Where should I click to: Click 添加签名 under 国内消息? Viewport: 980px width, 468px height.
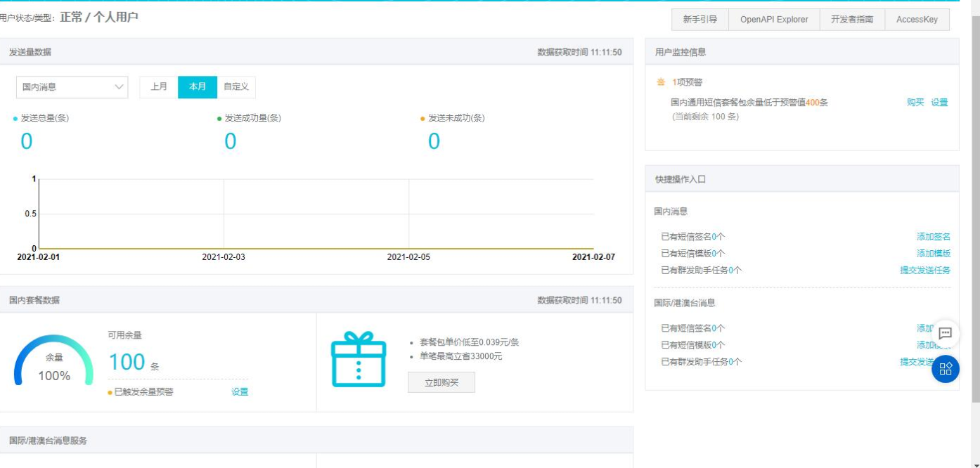[933, 237]
